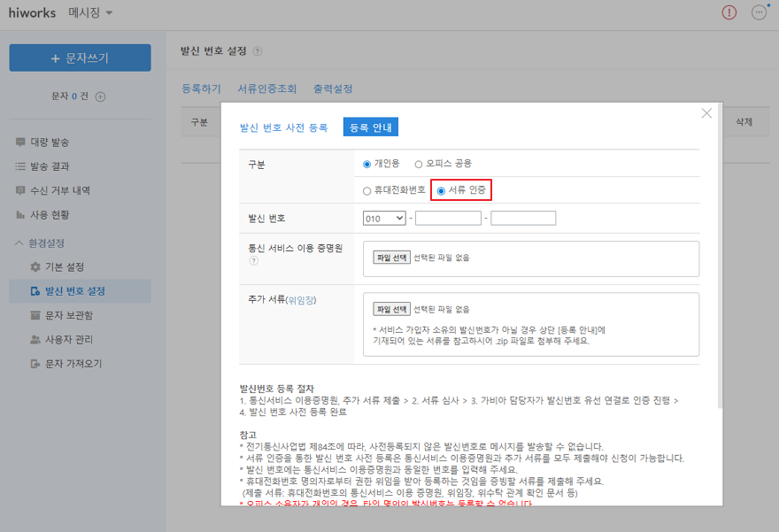This screenshot has width=779, height=532.
Task: Select the 개인용 radio button
Action: (367, 165)
